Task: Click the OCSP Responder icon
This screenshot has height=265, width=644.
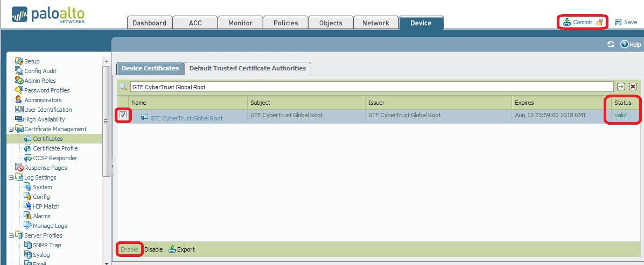Action: [x=27, y=158]
